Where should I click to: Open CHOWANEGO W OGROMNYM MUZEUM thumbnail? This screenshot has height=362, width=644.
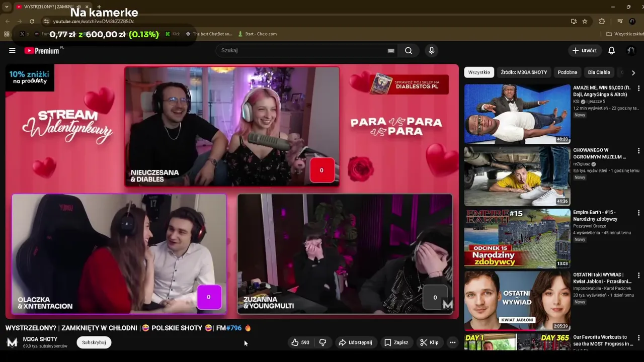pyautogui.click(x=517, y=176)
